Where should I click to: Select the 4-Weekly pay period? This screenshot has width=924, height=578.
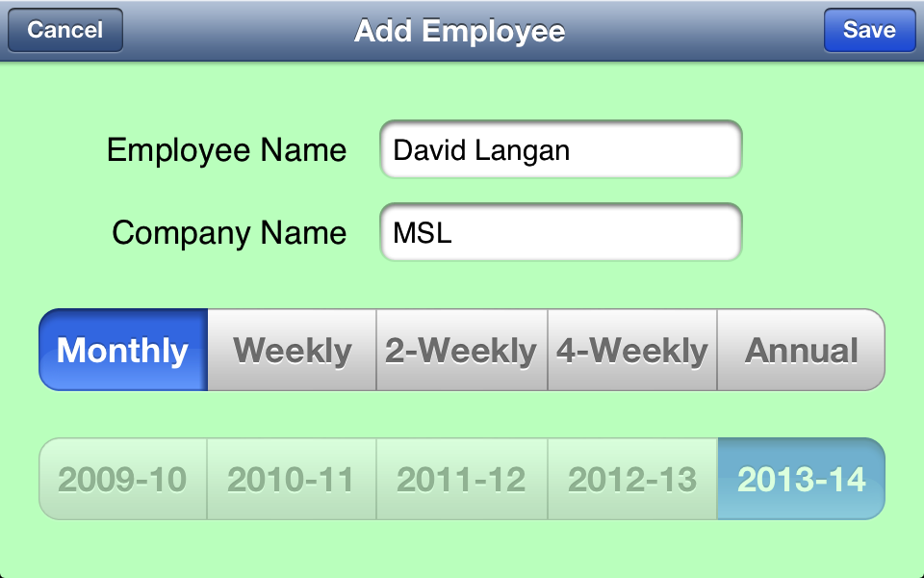[631, 350]
